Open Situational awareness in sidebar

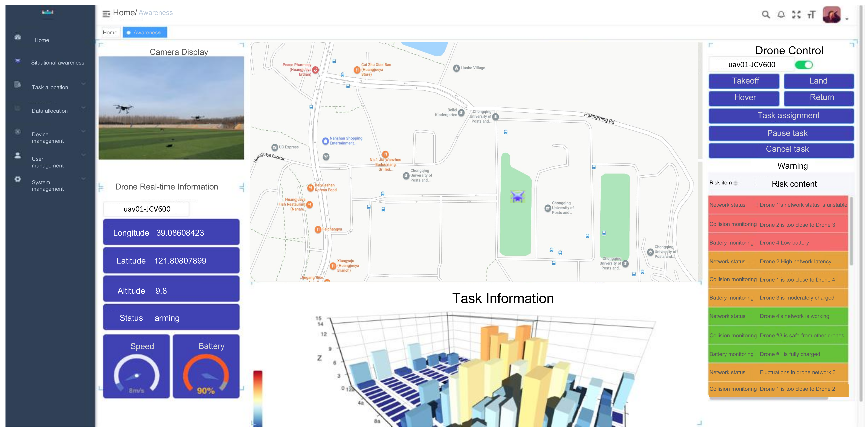click(x=57, y=63)
